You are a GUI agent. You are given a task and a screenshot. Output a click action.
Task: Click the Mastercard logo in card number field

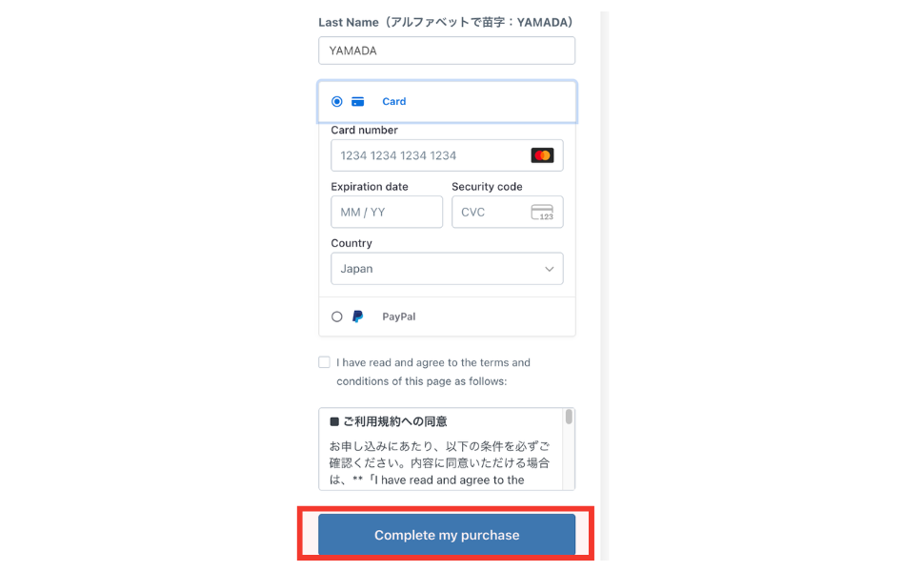tap(542, 155)
